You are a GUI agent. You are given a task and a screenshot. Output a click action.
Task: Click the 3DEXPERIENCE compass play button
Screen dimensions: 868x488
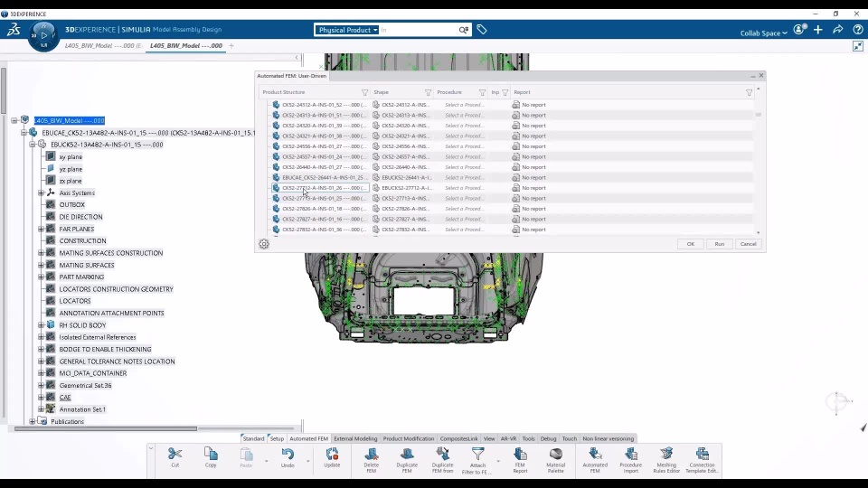tap(43, 35)
